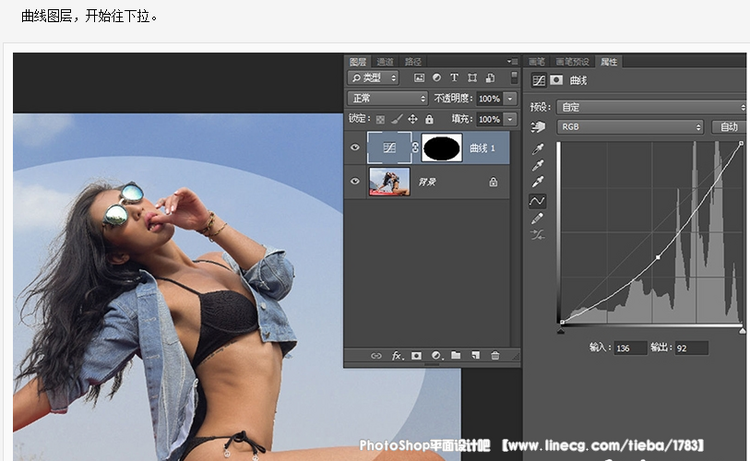Select the mask icon in Properties

556,80
